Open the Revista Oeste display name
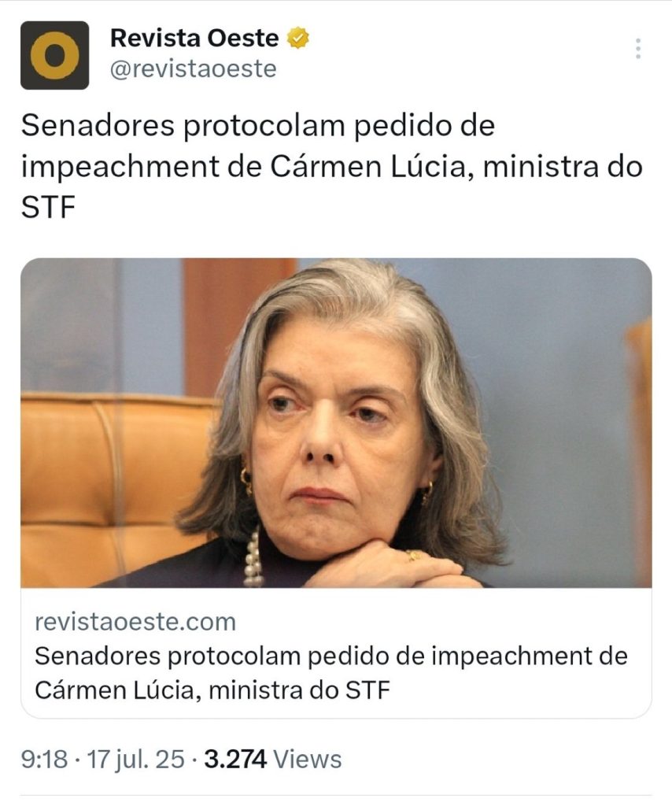 pyautogui.click(x=194, y=38)
